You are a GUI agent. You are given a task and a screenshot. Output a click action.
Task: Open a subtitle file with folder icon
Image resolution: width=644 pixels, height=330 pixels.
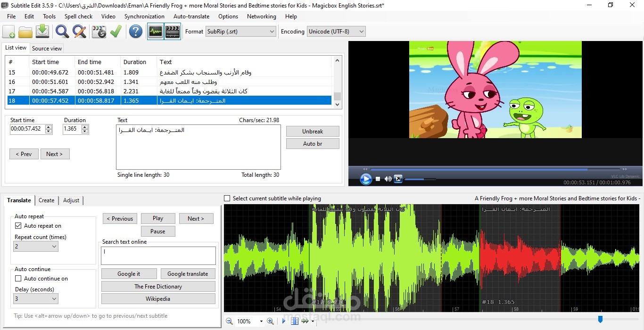click(25, 32)
